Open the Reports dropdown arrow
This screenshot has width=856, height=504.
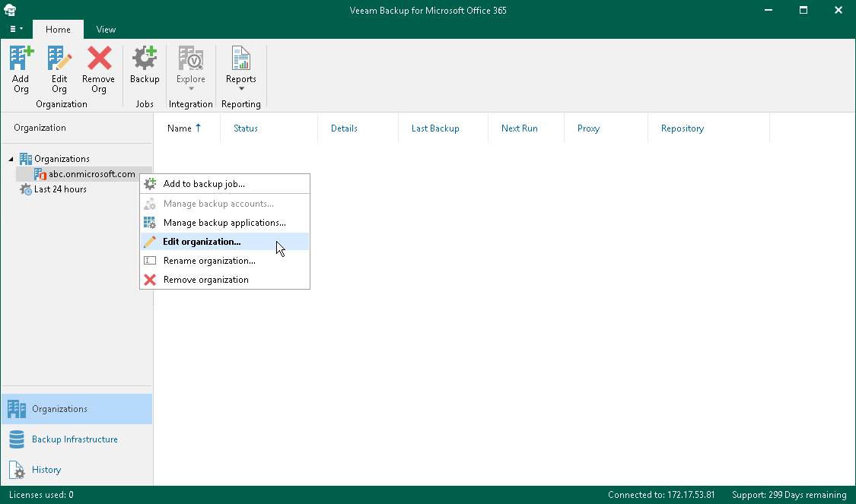coord(241,89)
